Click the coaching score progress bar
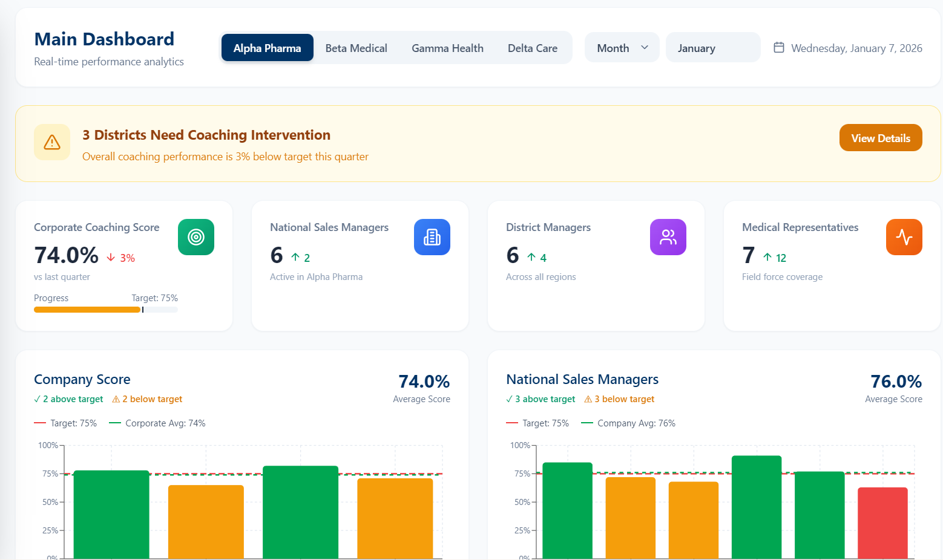Screen dimensions: 943x560 (x=105, y=310)
